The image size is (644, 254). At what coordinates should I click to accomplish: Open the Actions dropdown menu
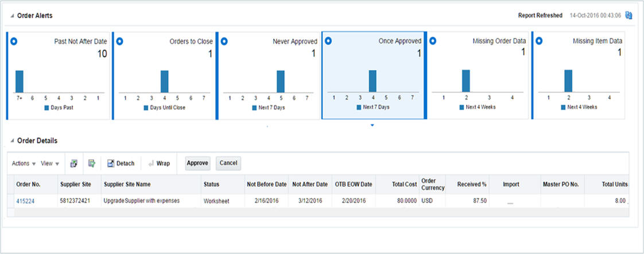coord(24,163)
